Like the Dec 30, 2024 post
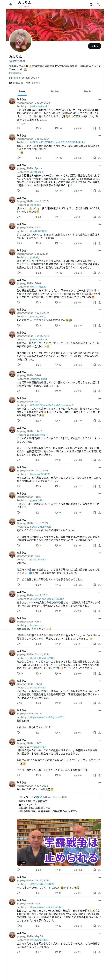This screenshot has height=980, width=110. click(56, 128)
